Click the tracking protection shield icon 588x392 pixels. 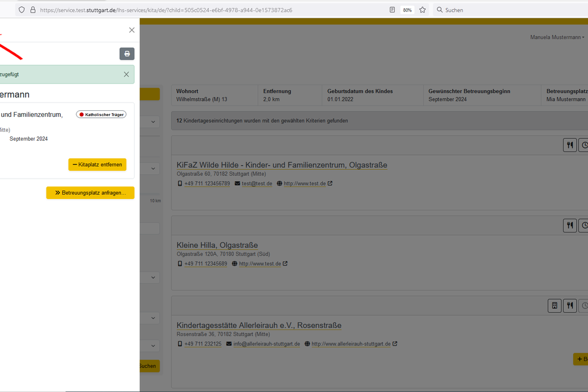tap(21, 10)
